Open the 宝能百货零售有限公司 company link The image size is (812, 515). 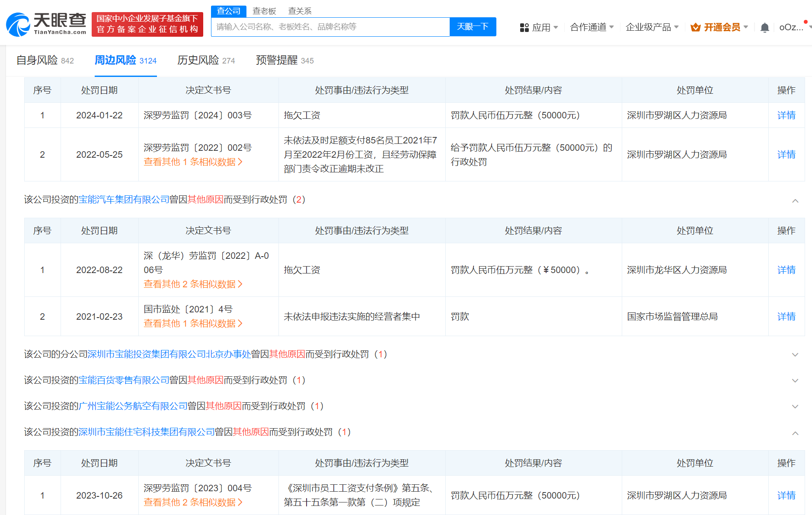pyautogui.click(x=124, y=380)
